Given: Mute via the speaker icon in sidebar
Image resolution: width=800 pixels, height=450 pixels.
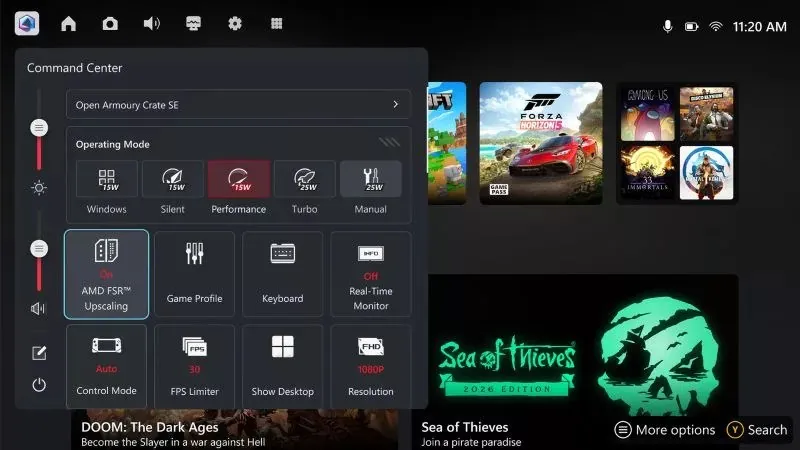Looking at the screenshot, I should click(x=39, y=308).
